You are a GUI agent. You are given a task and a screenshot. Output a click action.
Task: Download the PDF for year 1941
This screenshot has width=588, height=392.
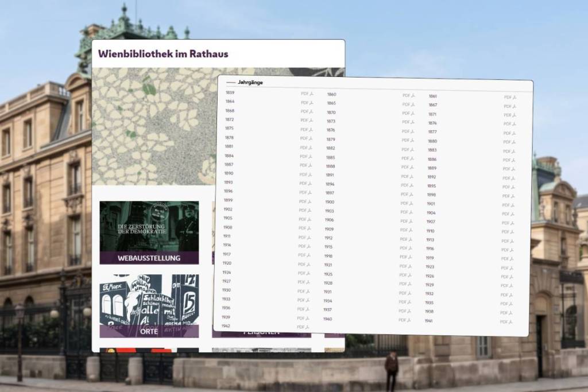click(506, 322)
